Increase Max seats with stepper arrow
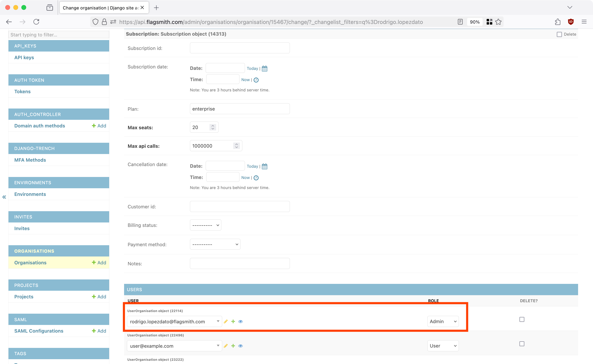The height and width of the screenshot is (364, 593). [213, 125]
